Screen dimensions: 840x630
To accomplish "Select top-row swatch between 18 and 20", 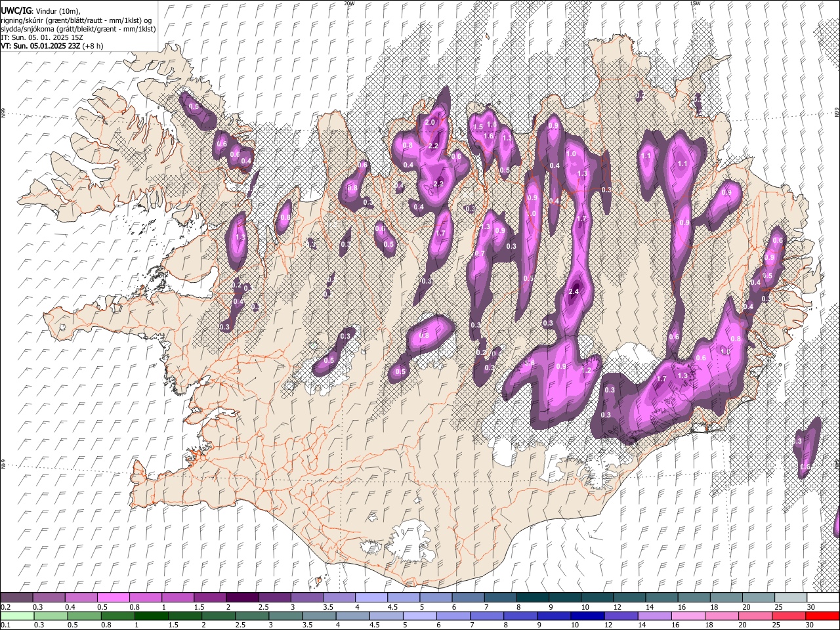I will tap(726, 598).
